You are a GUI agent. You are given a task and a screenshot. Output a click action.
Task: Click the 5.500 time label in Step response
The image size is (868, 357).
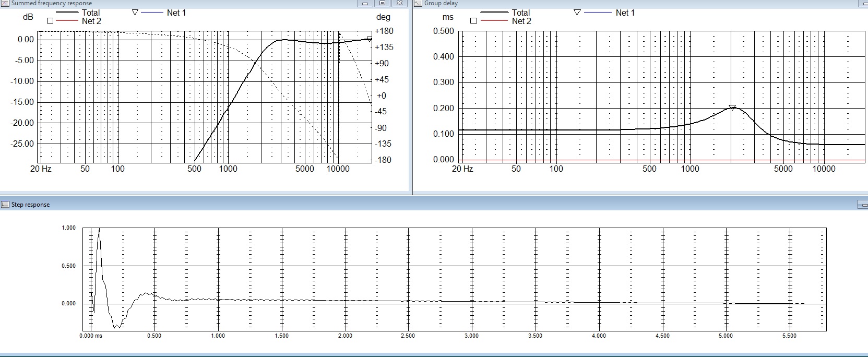tap(789, 336)
